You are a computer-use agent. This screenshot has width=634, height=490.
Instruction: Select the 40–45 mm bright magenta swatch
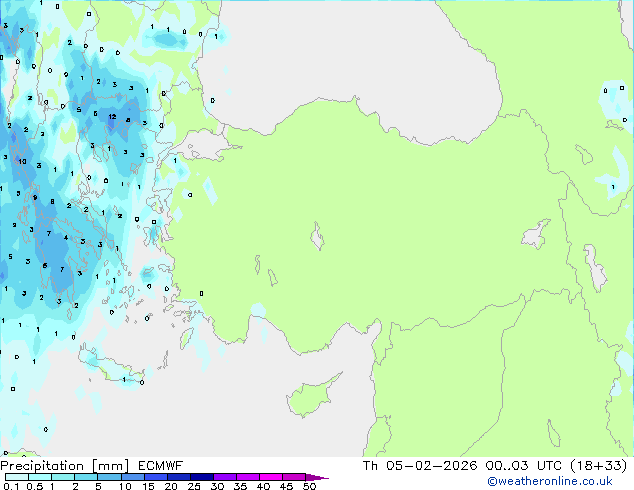(x=271, y=477)
